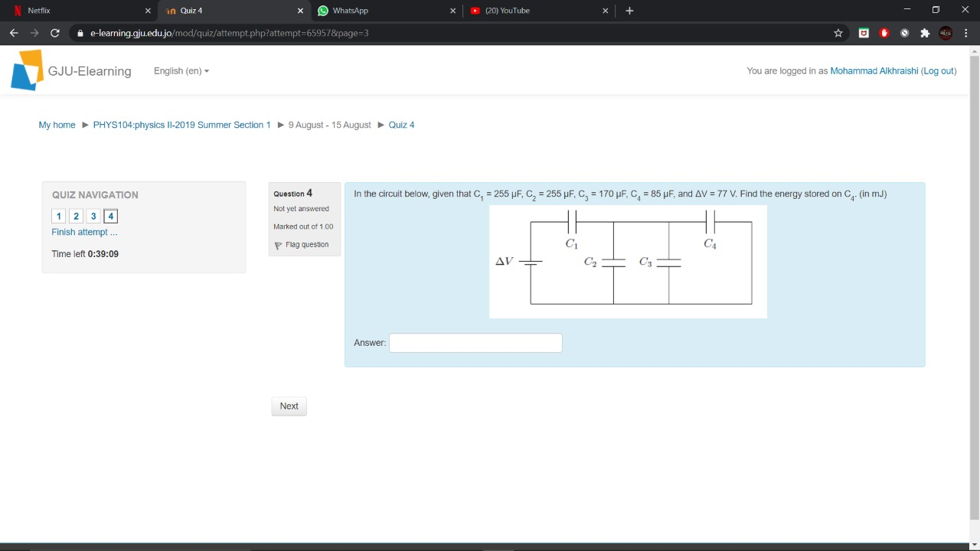Open the Chrome profile avatar
The height and width of the screenshot is (551, 980).
946,33
